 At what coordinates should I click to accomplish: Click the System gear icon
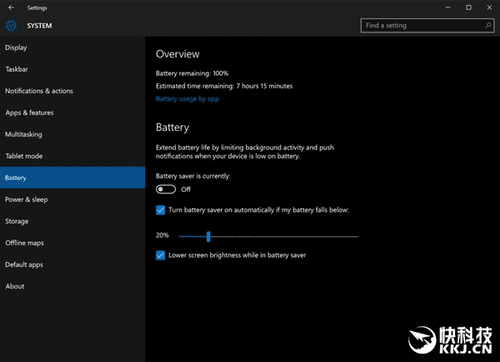tap(11, 26)
